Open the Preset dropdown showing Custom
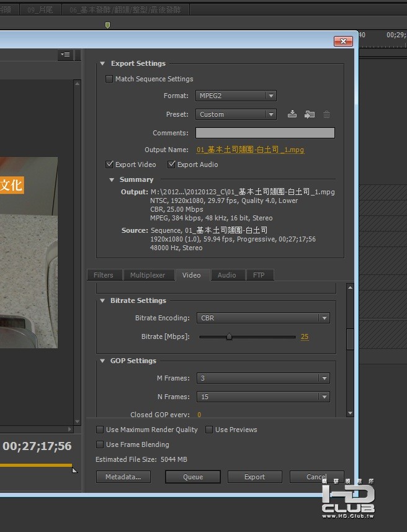This screenshot has height=532, width=407. (235, 114)
